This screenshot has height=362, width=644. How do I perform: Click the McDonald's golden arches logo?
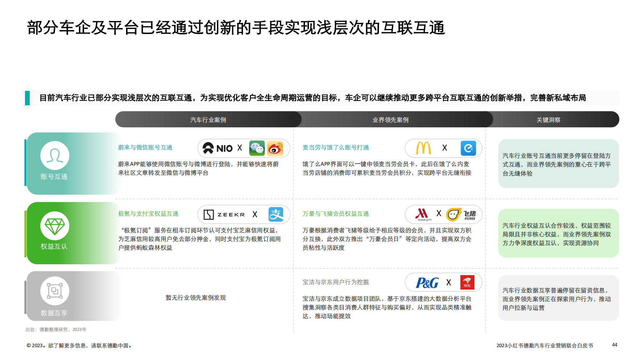click(x=423, y=148)
